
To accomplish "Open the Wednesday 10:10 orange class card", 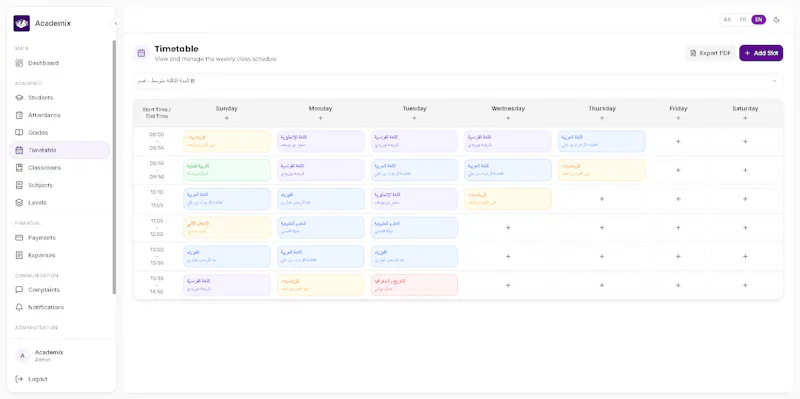I will 508,199.
